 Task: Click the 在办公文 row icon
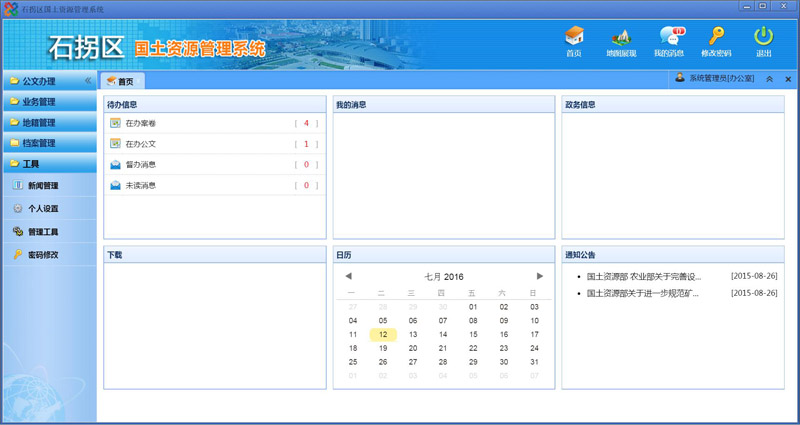(x=115, y=144)
